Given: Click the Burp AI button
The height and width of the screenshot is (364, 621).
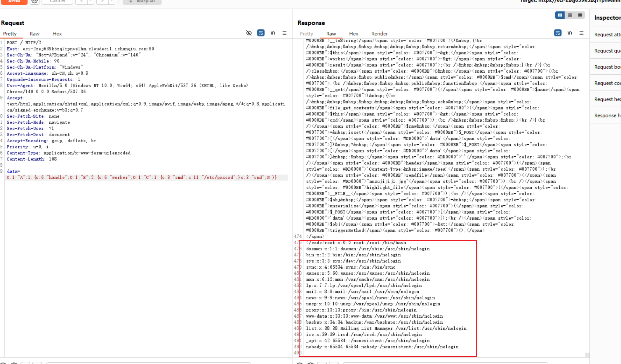Looking at the screenshot, I should coord(142,1).
